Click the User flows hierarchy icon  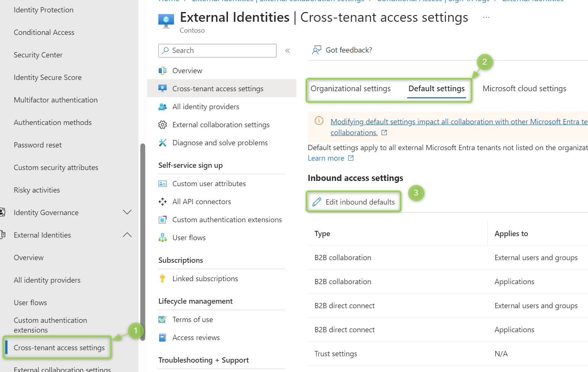click(162, 238)
